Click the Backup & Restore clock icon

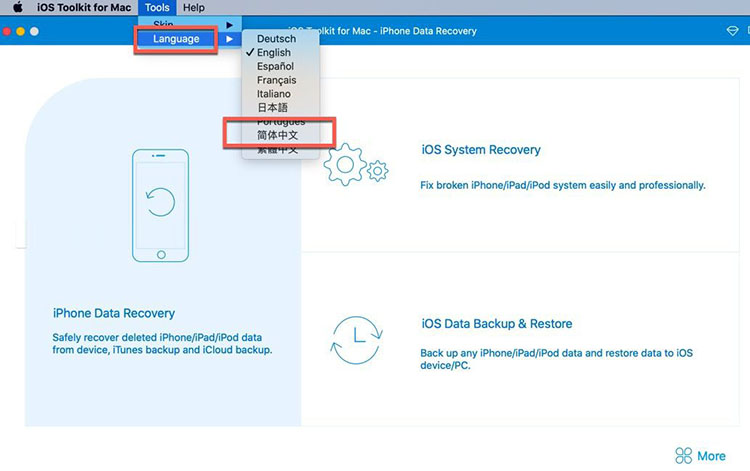[x=356, y=340]
